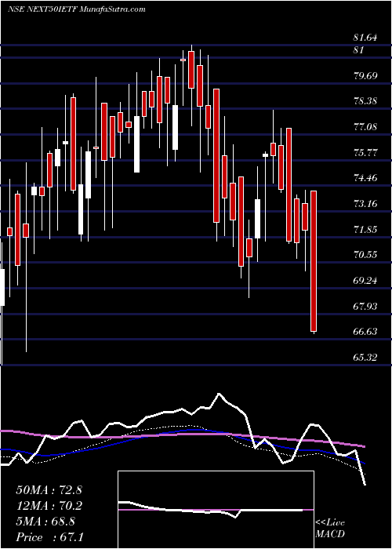Select the 75.77 axis value
Viewport: 392px width, 549px height.
(x=365, y=153)
